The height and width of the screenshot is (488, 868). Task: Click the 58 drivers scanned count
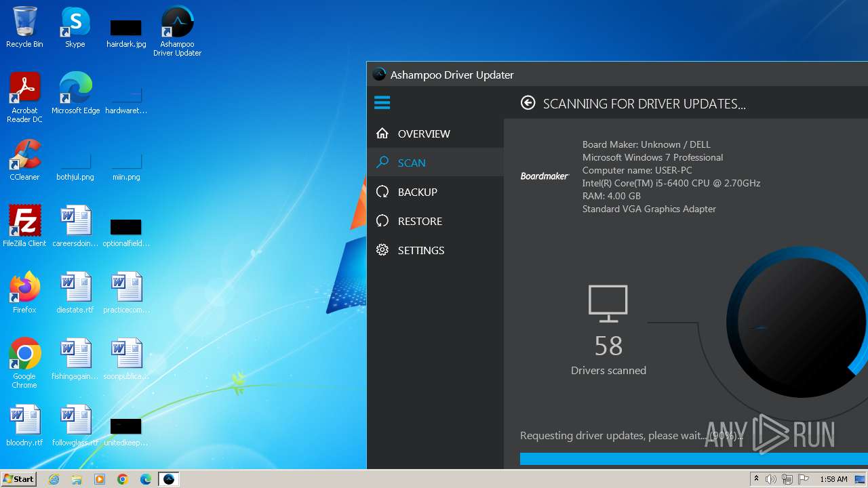click(608, 346)
